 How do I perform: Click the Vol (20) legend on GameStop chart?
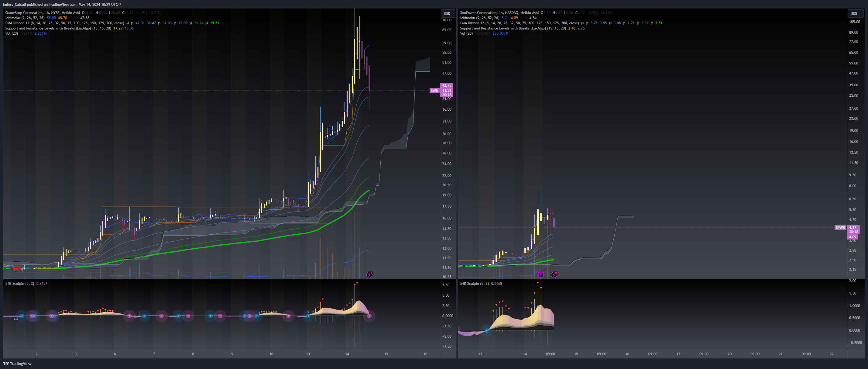point(12,33)
